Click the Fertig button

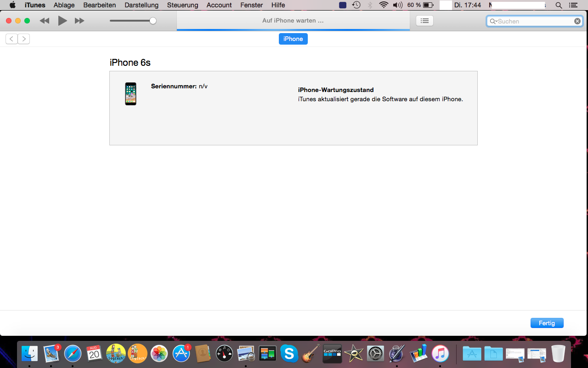547,323
